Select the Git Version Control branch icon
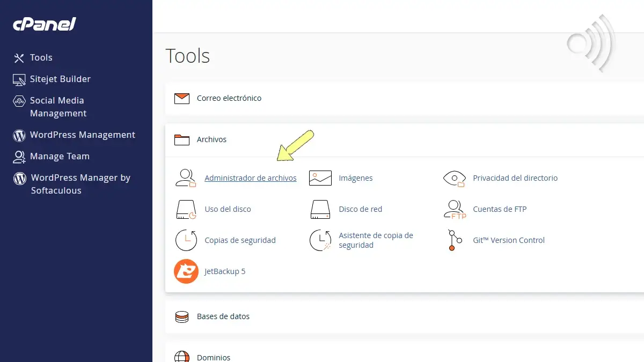Image resolution: width=644 pixels, height=362 pixels. coord(454,240)
